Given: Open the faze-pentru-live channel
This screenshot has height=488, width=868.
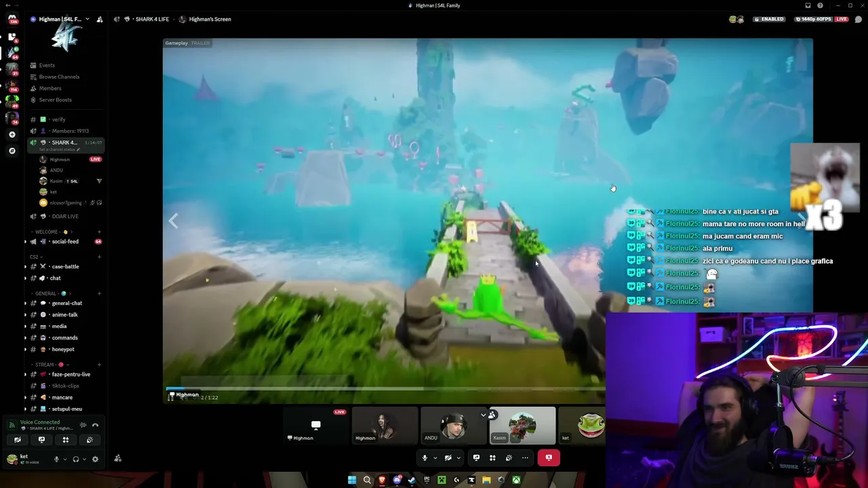Looking at the screenshot, I should (x=66, y=374).
